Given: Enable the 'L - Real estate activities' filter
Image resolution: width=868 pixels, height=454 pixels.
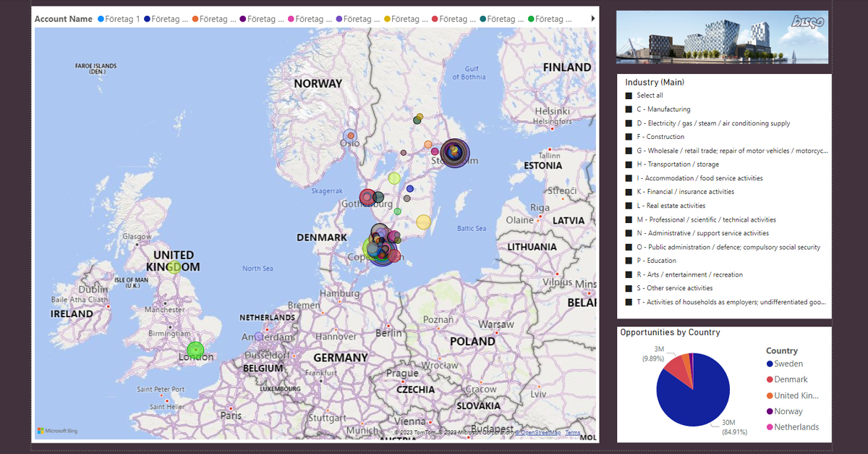Looking at the screenshot, I should [629, 206].
